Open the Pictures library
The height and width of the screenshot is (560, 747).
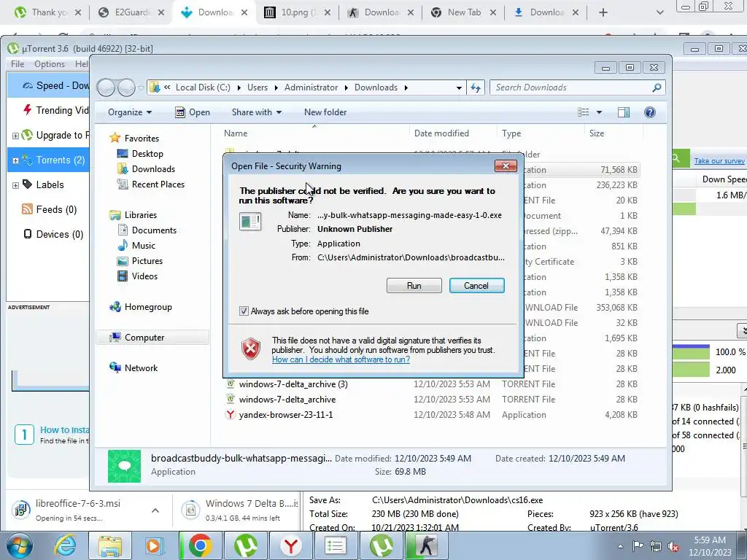point(147,260)
